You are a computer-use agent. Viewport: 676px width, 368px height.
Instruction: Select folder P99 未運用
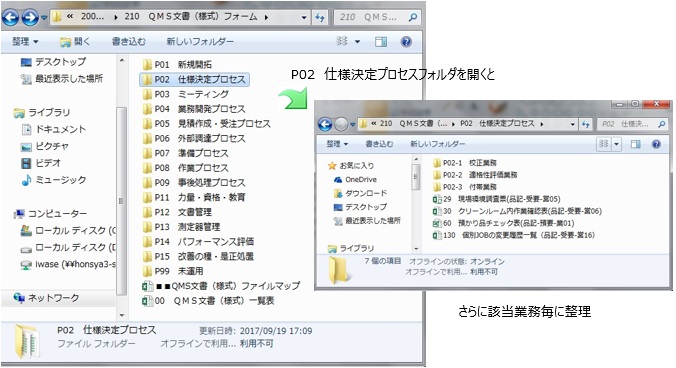(x=173, y=271)
